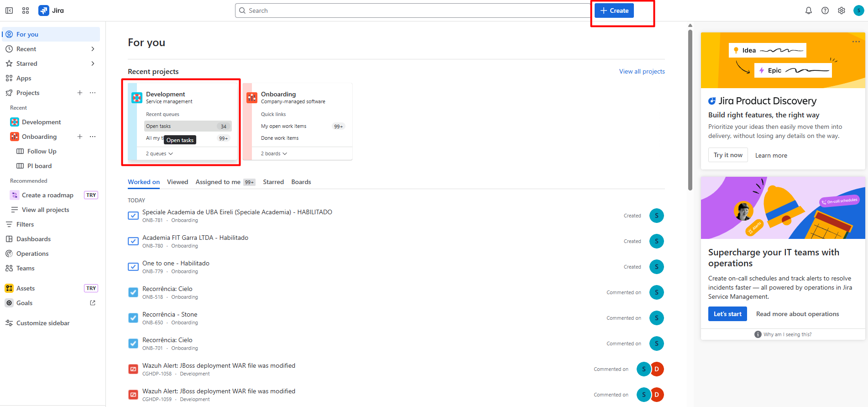
Task: Click the page vertical scrollbar
Action: coord(690,110)
